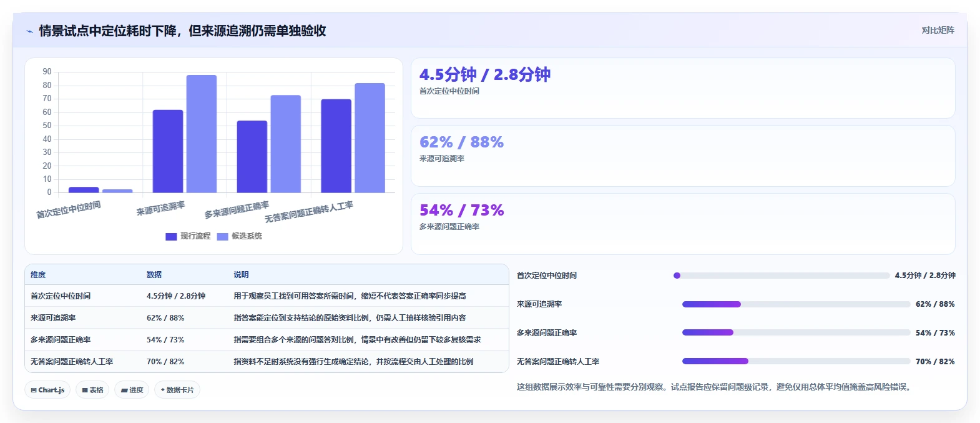
Task: Click the chart axis label 来源可追溯率
Action: 160,209
